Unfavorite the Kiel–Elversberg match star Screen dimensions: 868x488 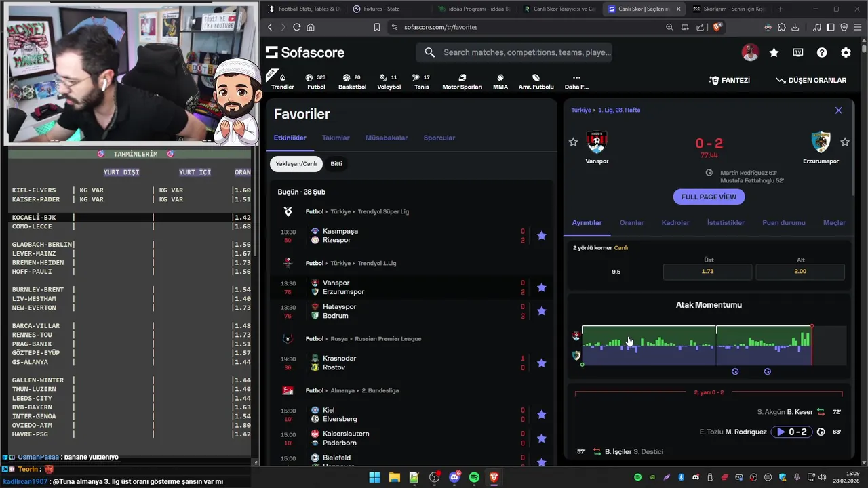click(x=541, y=414)
